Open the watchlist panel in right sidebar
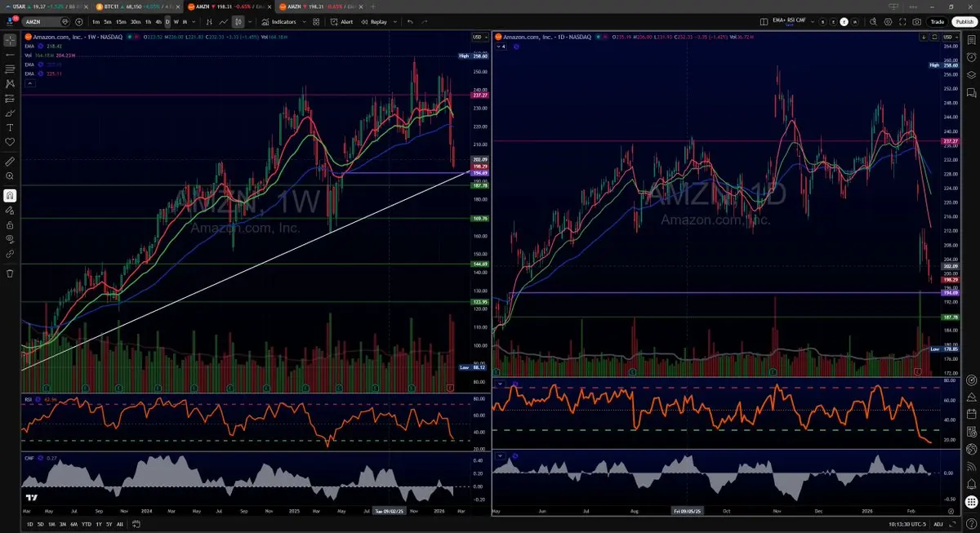This screenshot has height=533, width=980. coord(971,40)
